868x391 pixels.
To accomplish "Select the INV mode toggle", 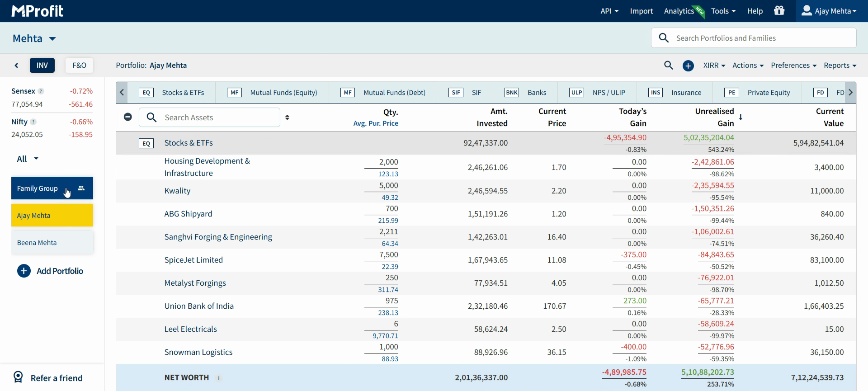I will [x=42, y=65].
